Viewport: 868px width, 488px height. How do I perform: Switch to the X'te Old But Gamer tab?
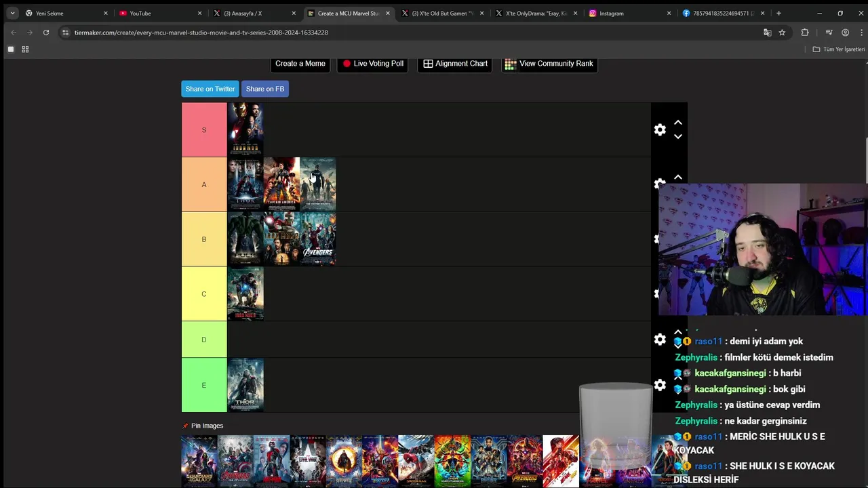coord(441,13)
